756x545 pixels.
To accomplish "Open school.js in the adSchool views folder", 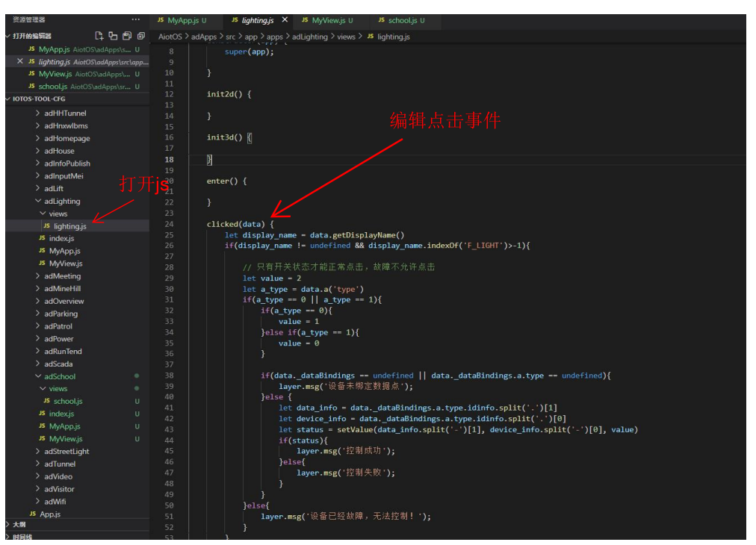I will pyautogui.click(x=67, y=401).
